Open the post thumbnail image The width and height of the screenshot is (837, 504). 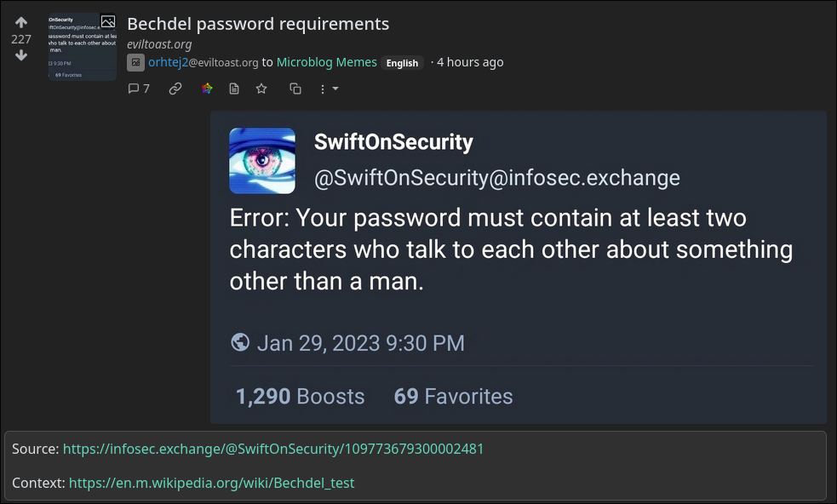pyautogui.click(x=82, y=47)
